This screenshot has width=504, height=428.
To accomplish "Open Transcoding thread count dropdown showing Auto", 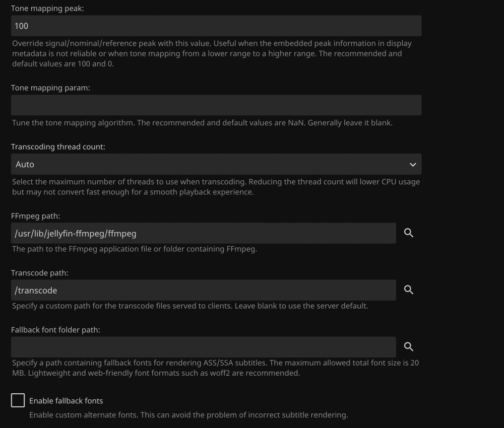I will click(x=216, y=164).
